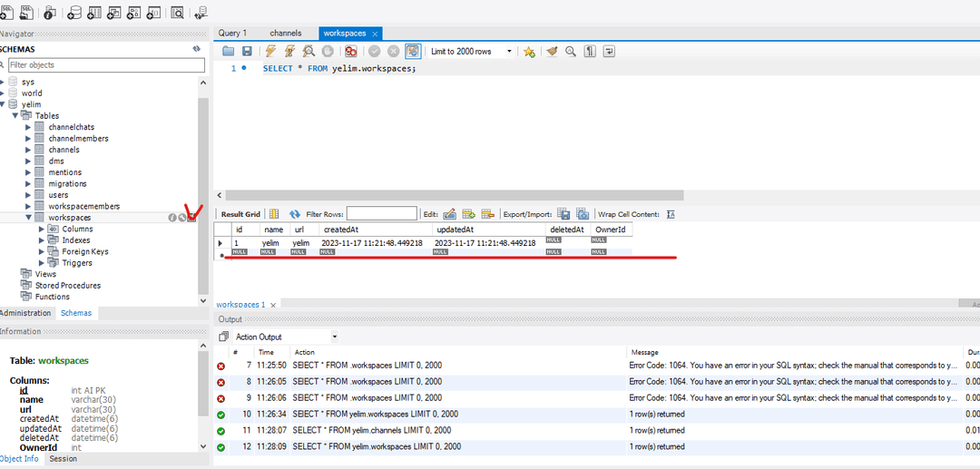Open a SQL script file using the folder icon
Viewport: 980px width, 469px height.
pos(228,51)
